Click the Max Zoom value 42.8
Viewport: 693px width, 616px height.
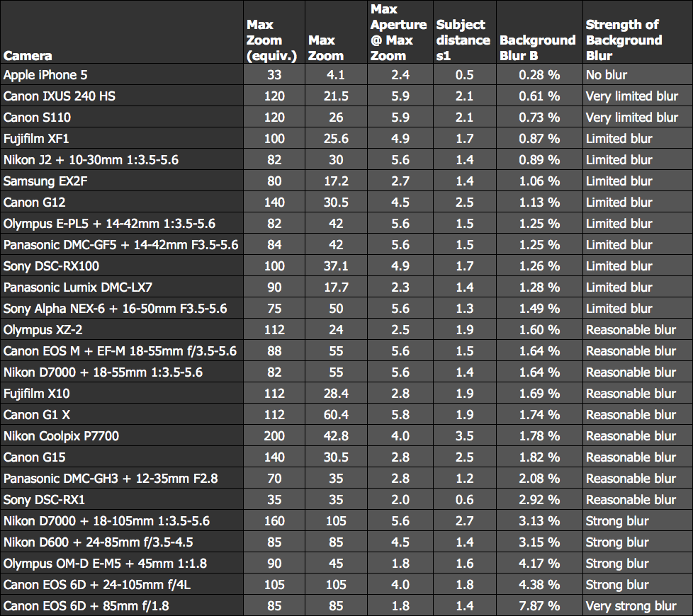(336, 436)
